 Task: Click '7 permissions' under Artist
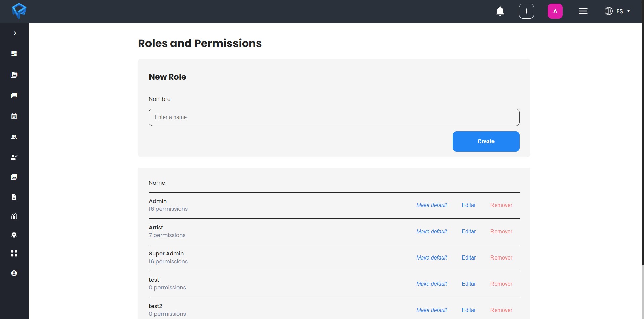click(x=167, y=235)
